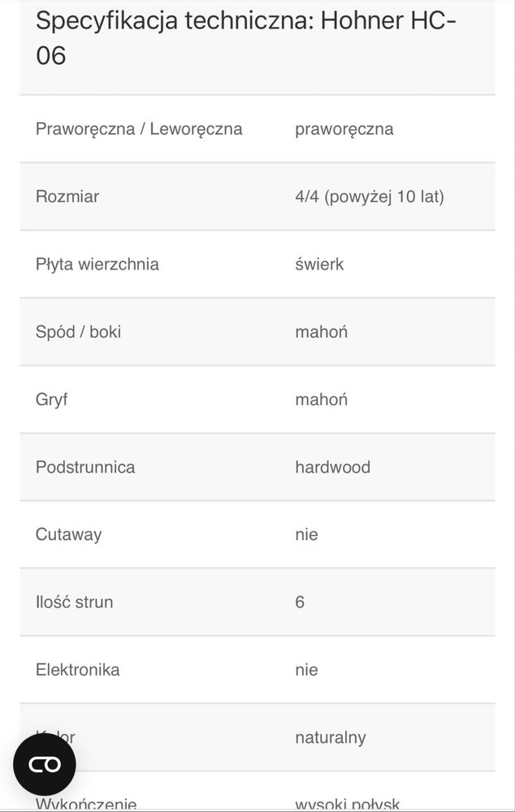
Task: Click the świerk value
Action: click(x=319, y=264)
